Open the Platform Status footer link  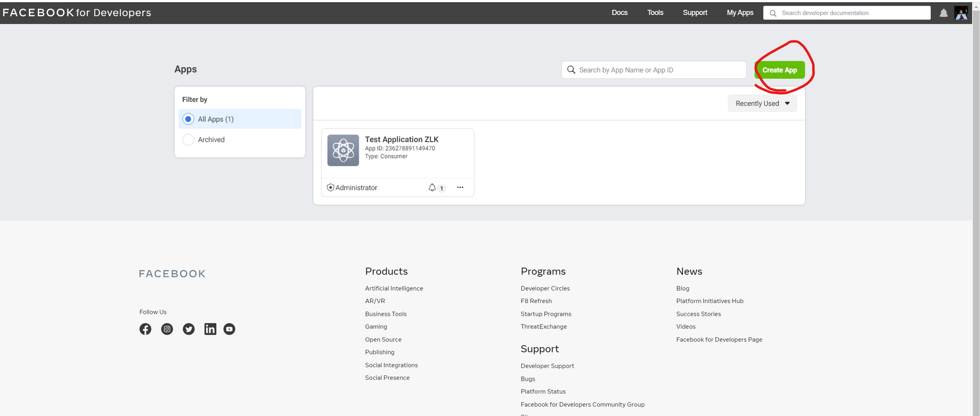coord(543,392)
